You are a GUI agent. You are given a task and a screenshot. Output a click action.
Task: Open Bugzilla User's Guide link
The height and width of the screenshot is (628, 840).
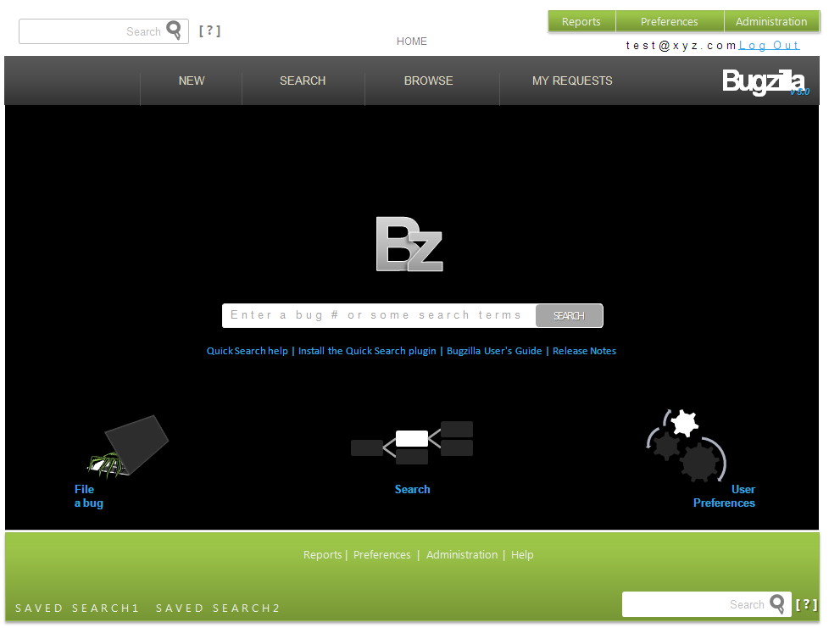pyautogui.click(x=494, y=351)
